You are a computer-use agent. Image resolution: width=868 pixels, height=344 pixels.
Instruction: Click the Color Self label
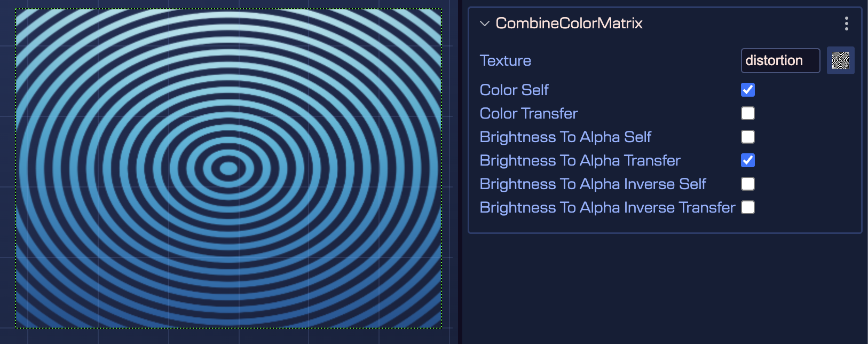(x=514, y=90)
